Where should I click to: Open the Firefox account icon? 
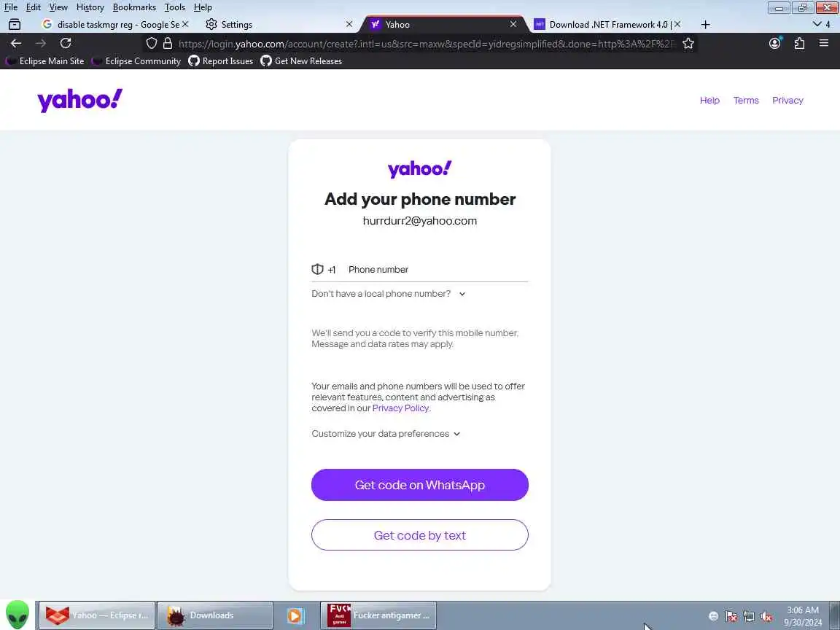click(774, 44)
